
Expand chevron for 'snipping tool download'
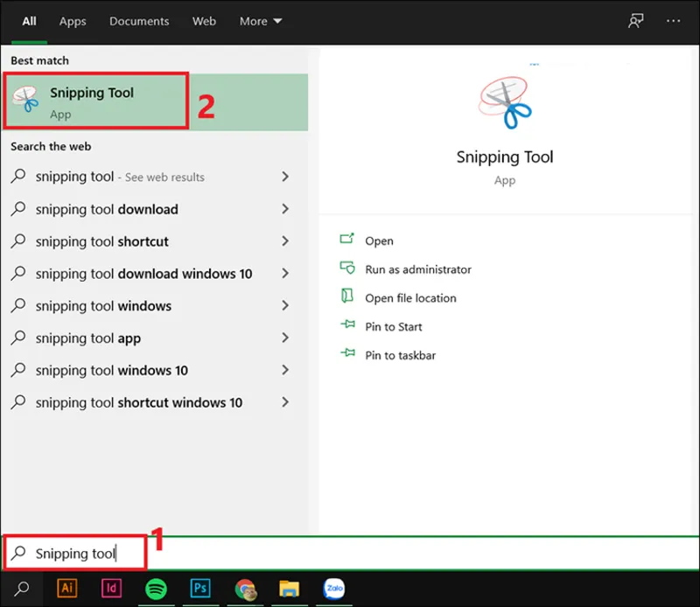(285, 209)
